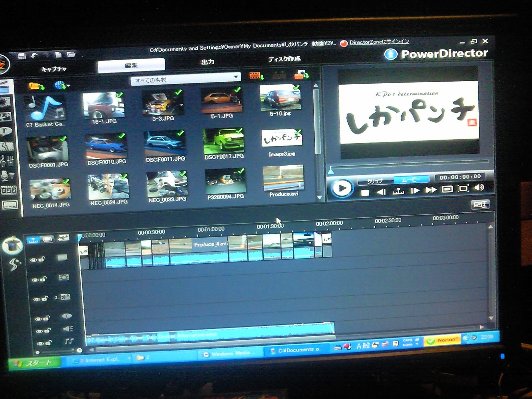Click the snapshot frame capture icon

463,188
